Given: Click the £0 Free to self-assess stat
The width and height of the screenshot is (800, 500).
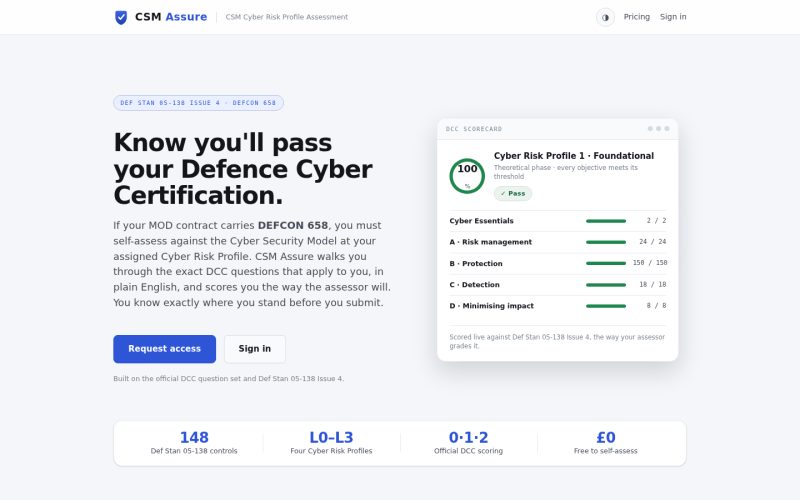Looking at the screenshot, I should coord(606,443).
